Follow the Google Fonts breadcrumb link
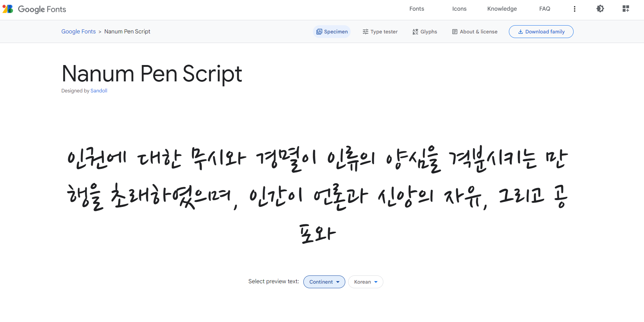 pyautogui.click(x=79, y=32)
